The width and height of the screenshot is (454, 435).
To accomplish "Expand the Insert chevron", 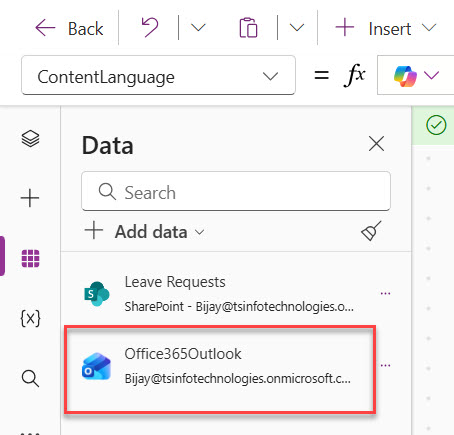I will pyautogui.click(x=429, y=28).
